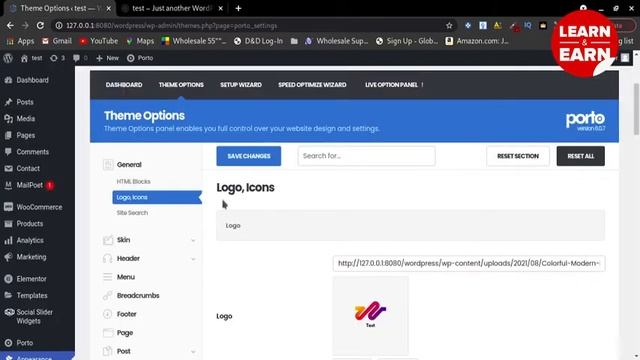The image size is (640, 360).
Task: Bookmark this page with the star icon
Action: [x=449, y=25]
